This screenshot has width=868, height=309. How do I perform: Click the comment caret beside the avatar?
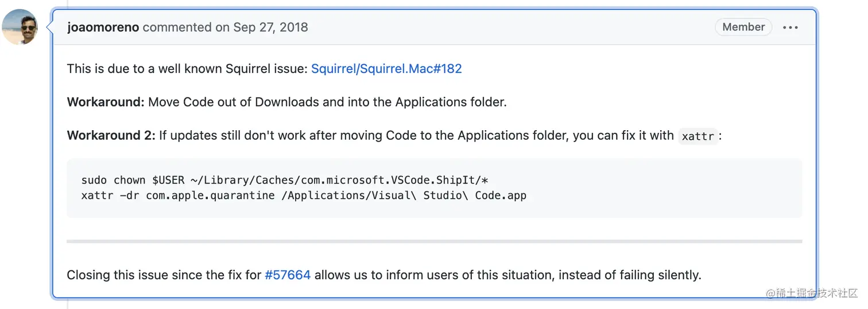(49, 27)
